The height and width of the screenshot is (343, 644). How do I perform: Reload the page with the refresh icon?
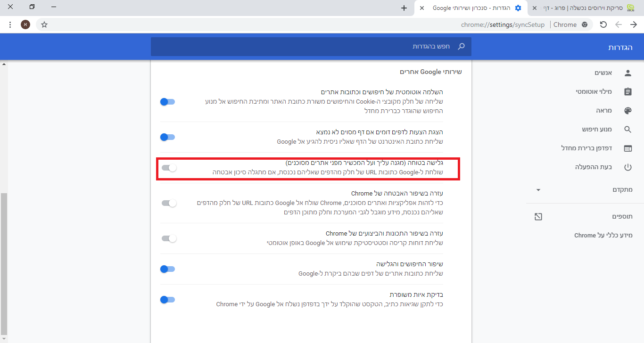click(x=603, y=24)
